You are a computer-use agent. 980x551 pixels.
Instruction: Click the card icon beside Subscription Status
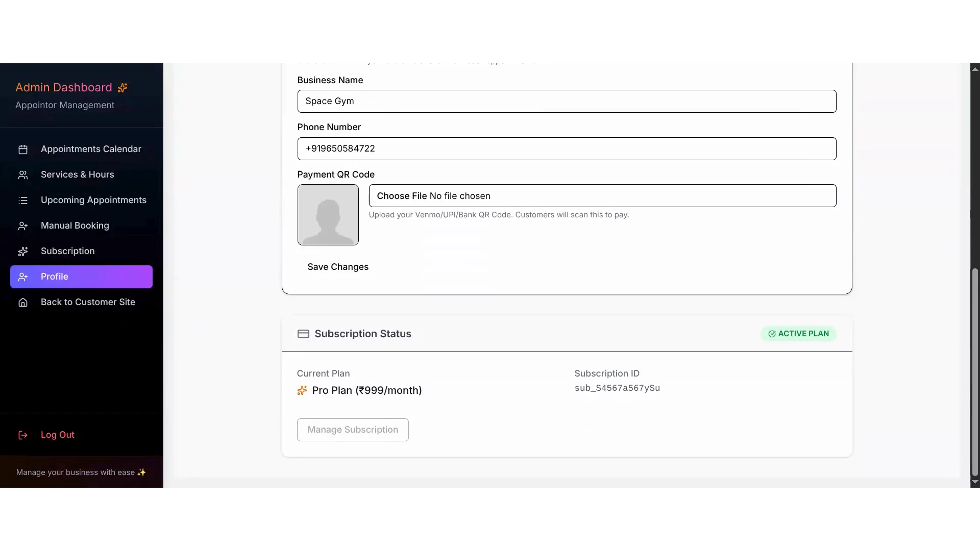tap(303, 334)
